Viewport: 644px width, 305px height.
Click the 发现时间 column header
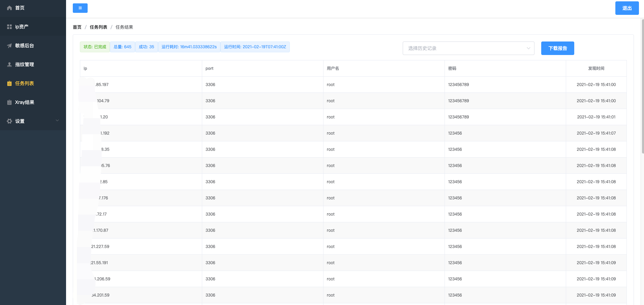pos(596,68)
